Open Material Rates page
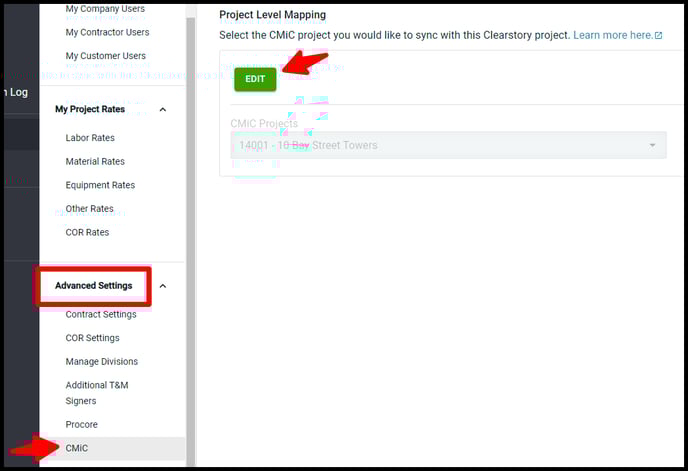Image resolution: width=688 pixels, height=471 pixels. click(x=95, y=161)
